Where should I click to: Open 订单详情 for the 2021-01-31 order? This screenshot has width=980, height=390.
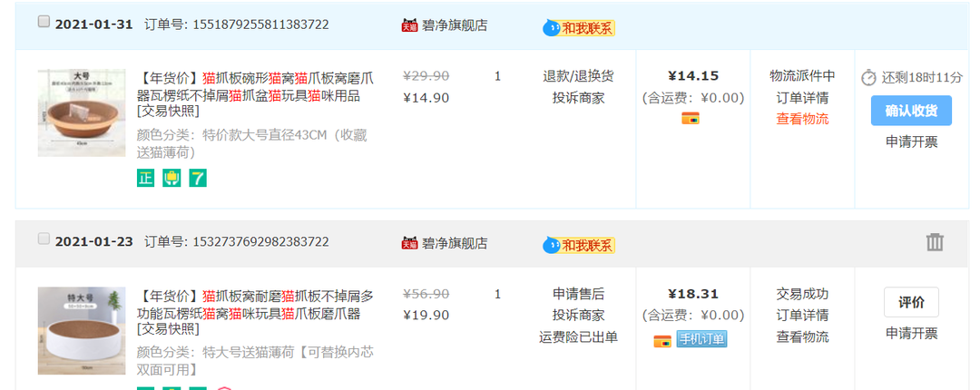tap(802, 98)
